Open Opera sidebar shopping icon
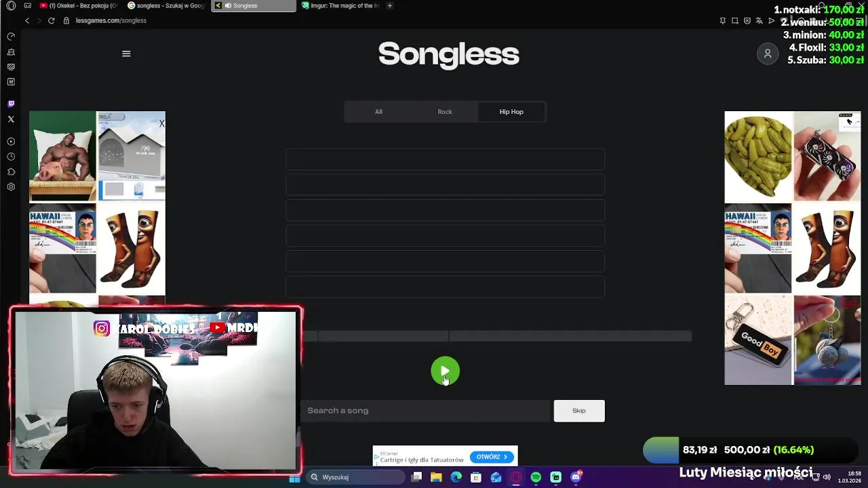Image resolution: width=868 pixels, height=488 pixels. (11, 52)
